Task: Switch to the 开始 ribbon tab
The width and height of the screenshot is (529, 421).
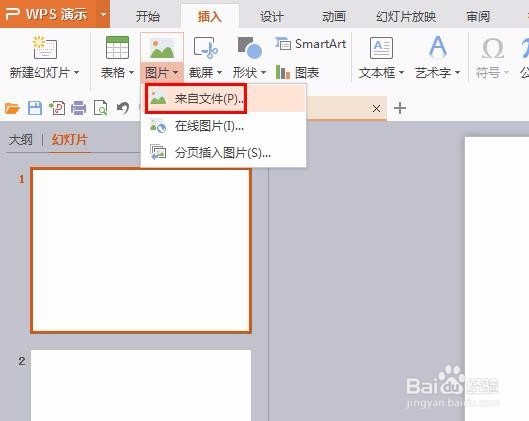Action: tap(148, 16)
